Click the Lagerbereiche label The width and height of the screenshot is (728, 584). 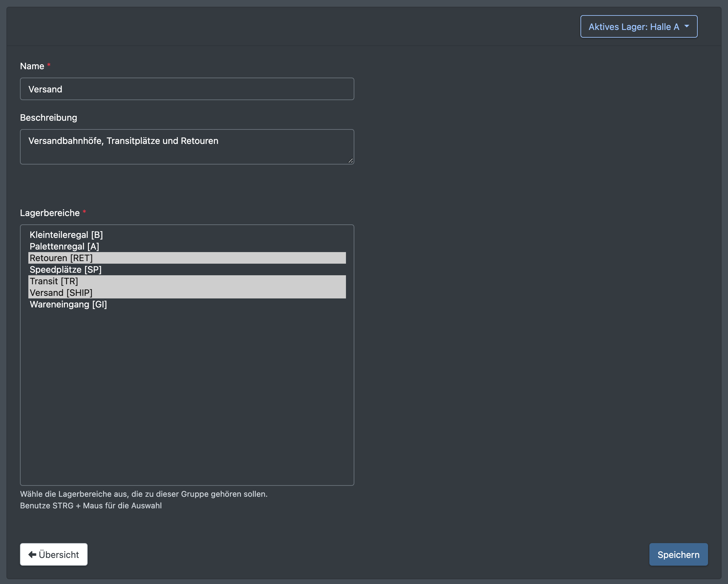(x=50, y=213)
